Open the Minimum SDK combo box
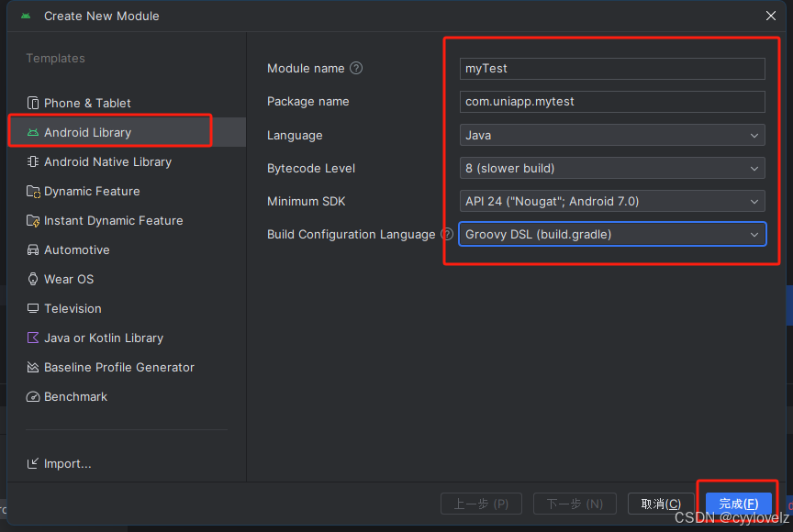 612,201
